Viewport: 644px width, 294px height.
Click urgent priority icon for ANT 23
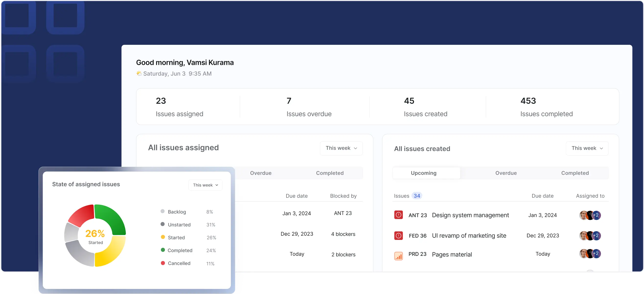398,215
